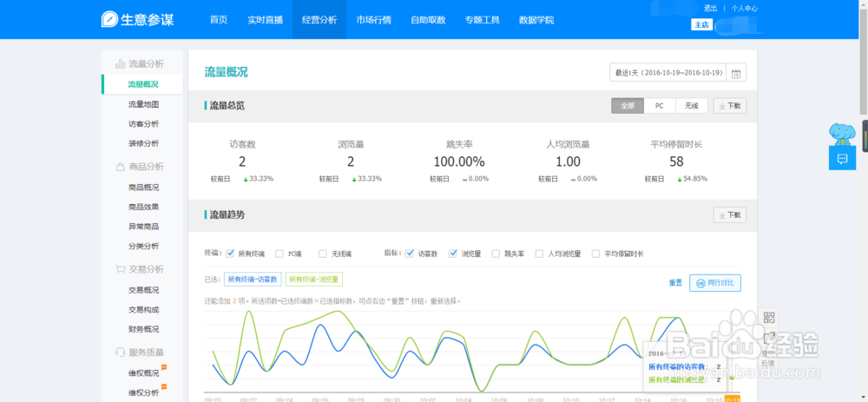868x402 pixels.
Task: Download the 流量总览 data
Action: 730,106
